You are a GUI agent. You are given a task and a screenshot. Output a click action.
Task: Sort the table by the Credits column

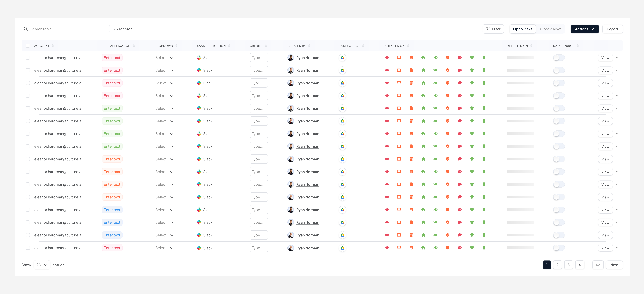(x=266, y=45)
